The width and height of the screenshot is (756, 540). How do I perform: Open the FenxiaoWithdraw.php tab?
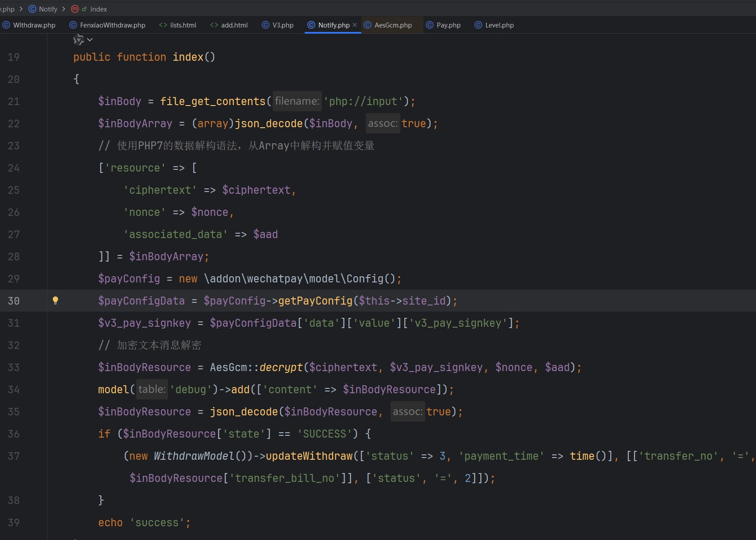[x=112, y=25]
